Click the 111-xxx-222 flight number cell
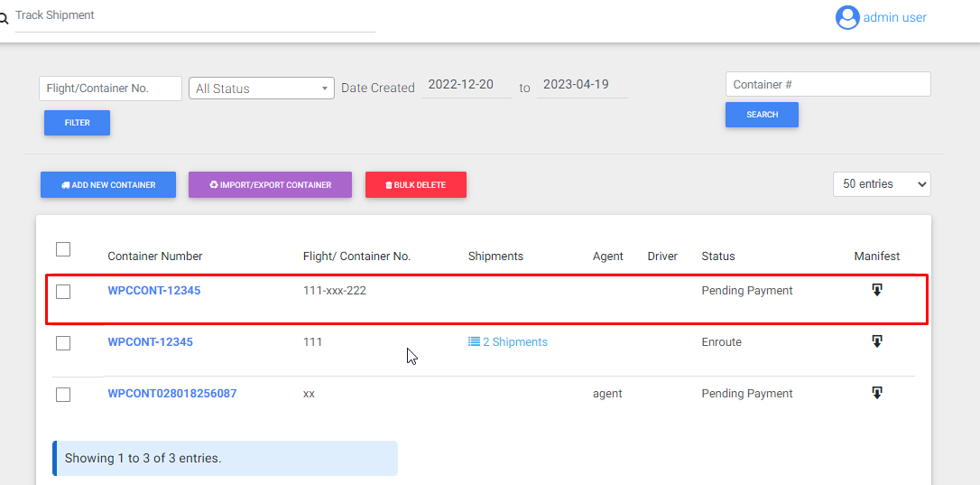This screenshot has height=485, width=980. pyautogui.click(x=335, y=291)
